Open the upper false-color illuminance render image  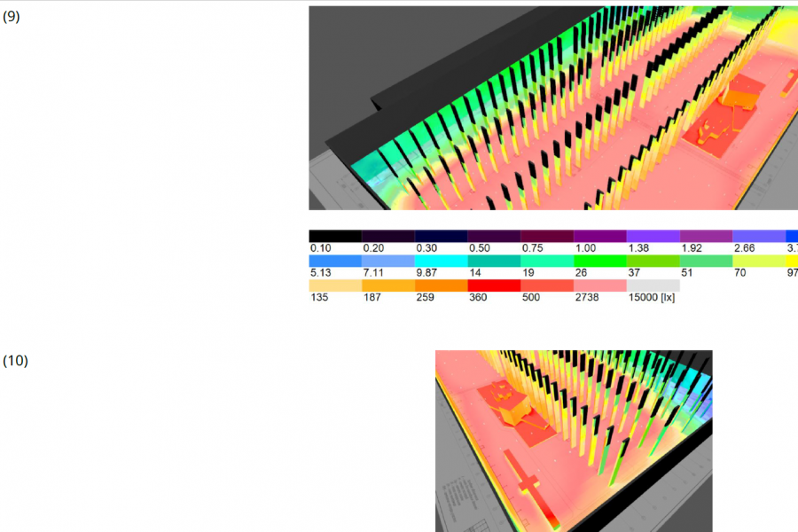point(553,108)
